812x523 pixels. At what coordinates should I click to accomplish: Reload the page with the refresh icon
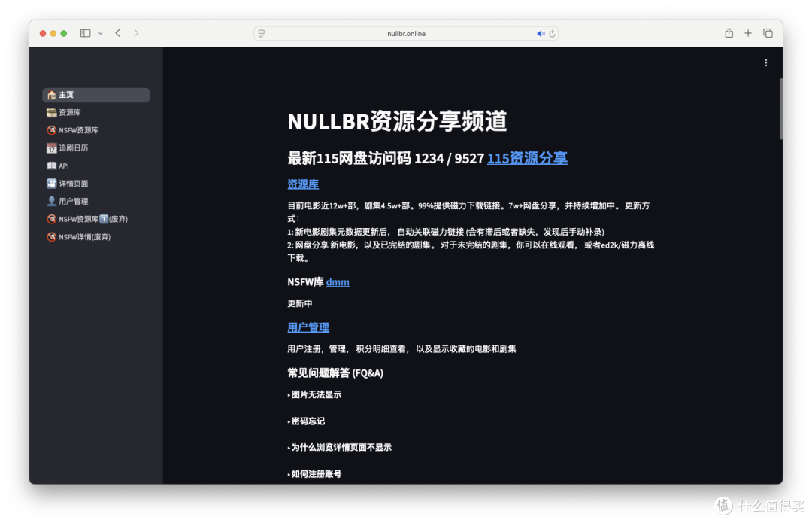[552, 34]
